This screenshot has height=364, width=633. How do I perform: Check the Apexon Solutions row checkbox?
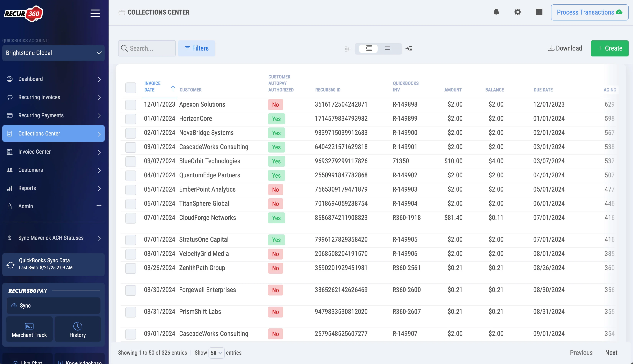[x=131, y=105]
